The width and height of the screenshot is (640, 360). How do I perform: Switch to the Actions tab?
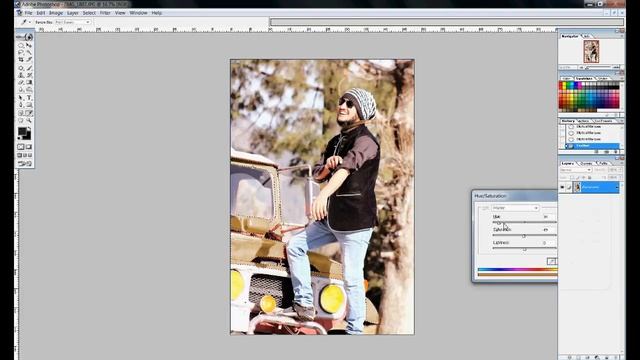point(584,121)
